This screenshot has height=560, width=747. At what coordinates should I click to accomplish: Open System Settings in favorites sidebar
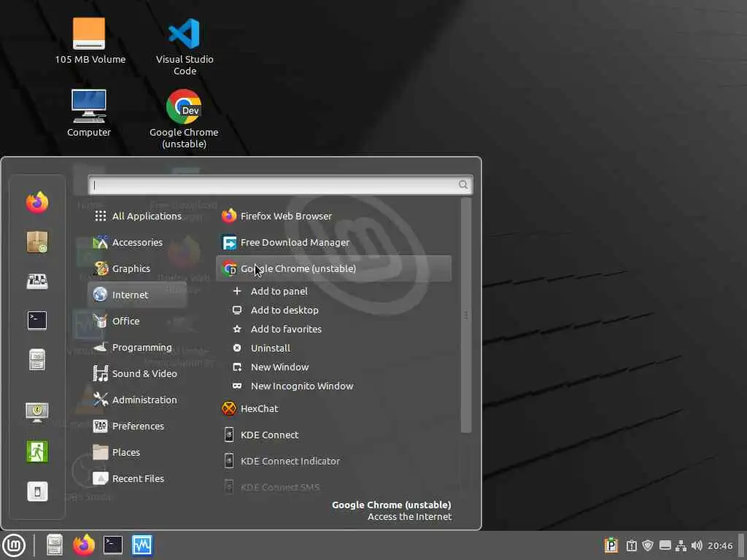[37, 281]
